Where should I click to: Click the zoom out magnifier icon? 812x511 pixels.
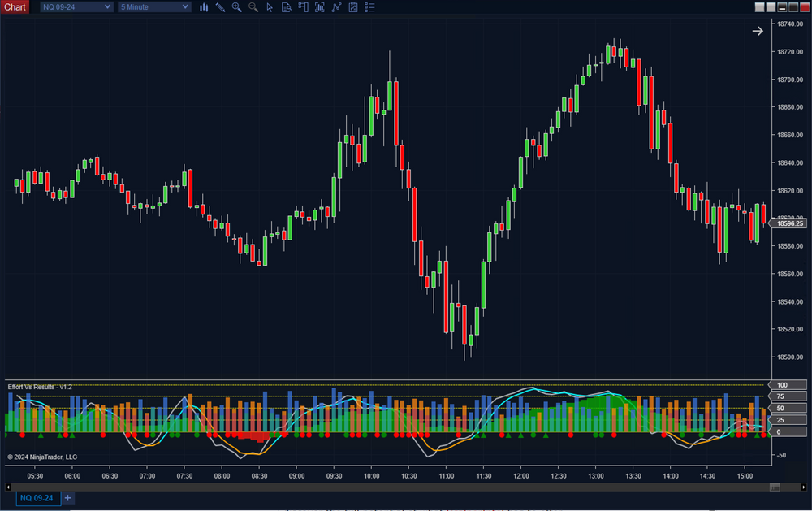coord(253,7)
